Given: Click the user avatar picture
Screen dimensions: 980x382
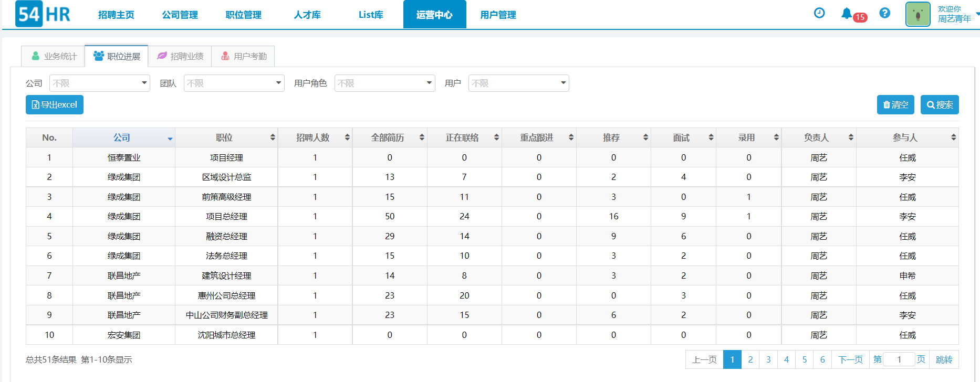Looking at the screenshot, I should coord(918,14).
